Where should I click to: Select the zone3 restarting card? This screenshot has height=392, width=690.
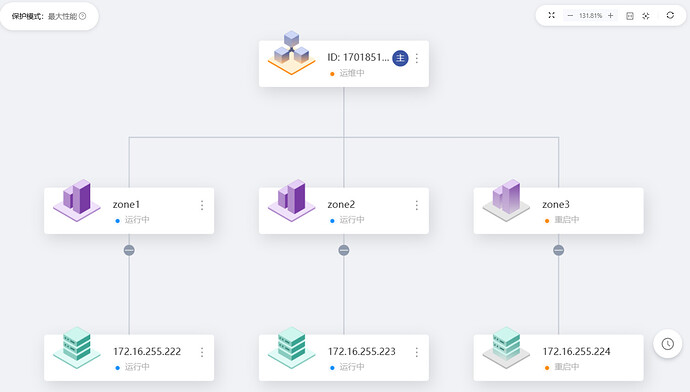[558, 211]
